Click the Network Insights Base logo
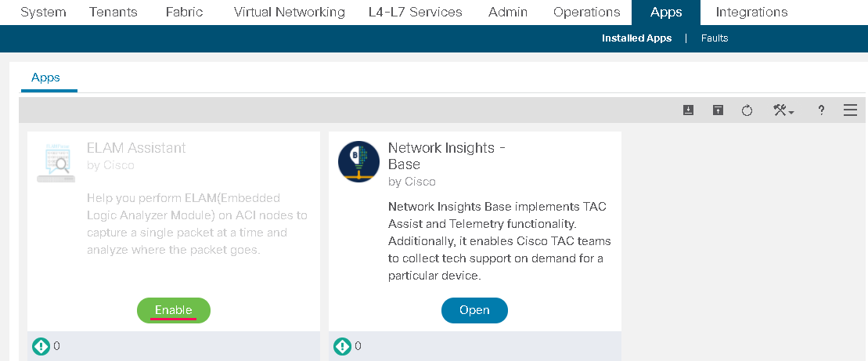868x361 pixels. (358, 161)
